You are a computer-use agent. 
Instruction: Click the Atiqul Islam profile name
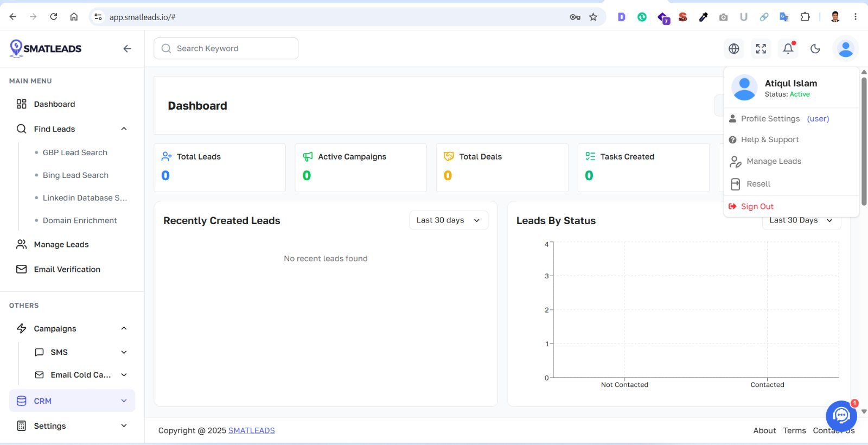point(791,84)
